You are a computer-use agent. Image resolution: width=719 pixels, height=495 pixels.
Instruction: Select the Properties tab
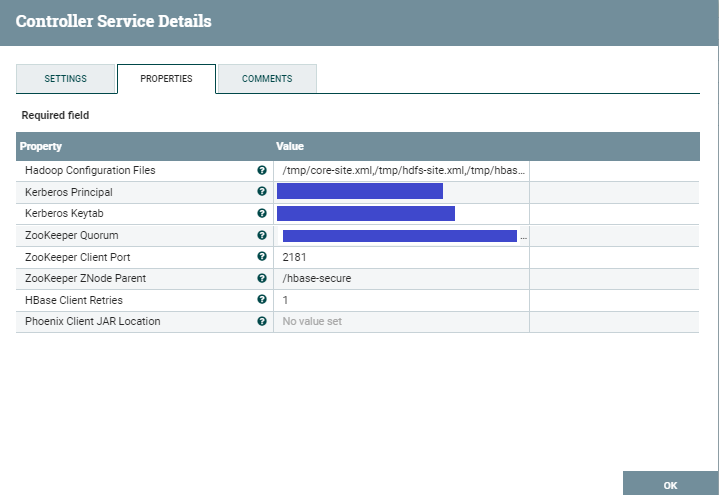click(166, 79)
